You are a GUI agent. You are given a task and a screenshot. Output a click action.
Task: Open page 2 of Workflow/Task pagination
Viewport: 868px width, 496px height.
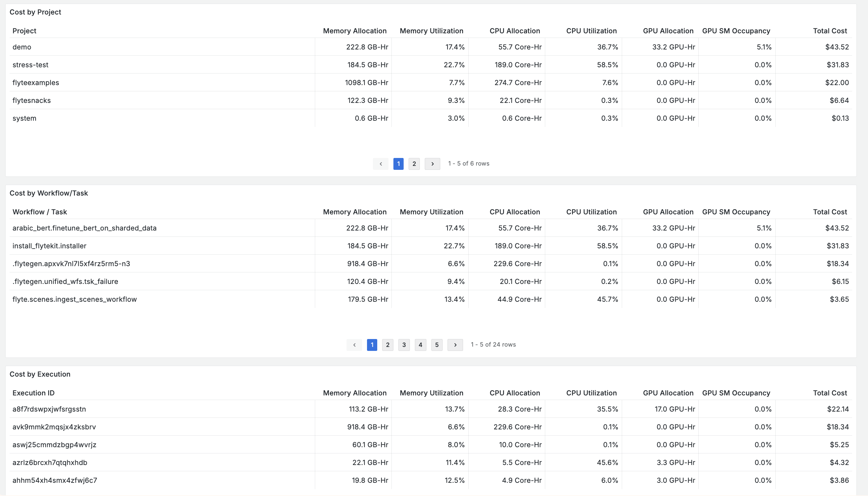[387, 345]
